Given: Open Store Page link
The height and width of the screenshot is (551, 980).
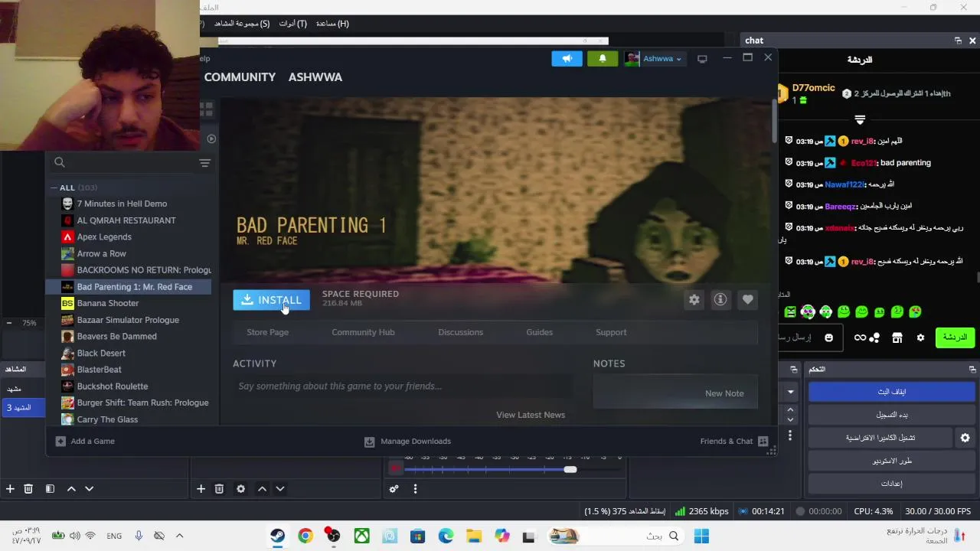Looking at the screenshot, I should [267, 332].
